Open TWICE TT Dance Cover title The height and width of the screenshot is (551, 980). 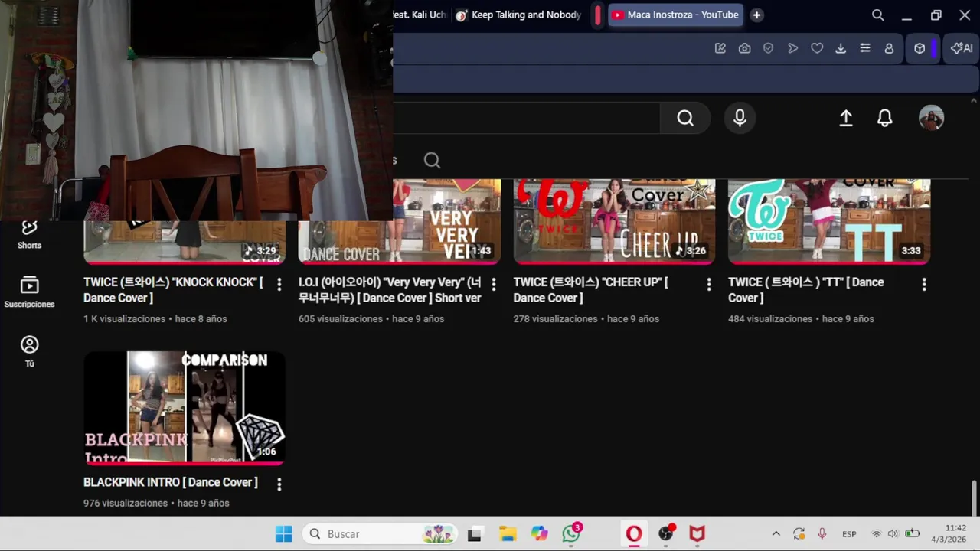coord(805,290)
